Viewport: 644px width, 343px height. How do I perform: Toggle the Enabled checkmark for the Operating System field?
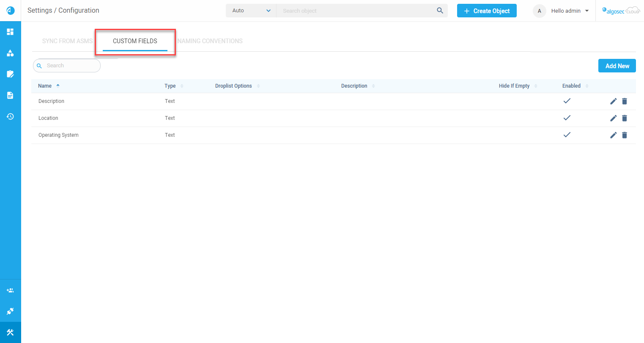click(567, 135)
